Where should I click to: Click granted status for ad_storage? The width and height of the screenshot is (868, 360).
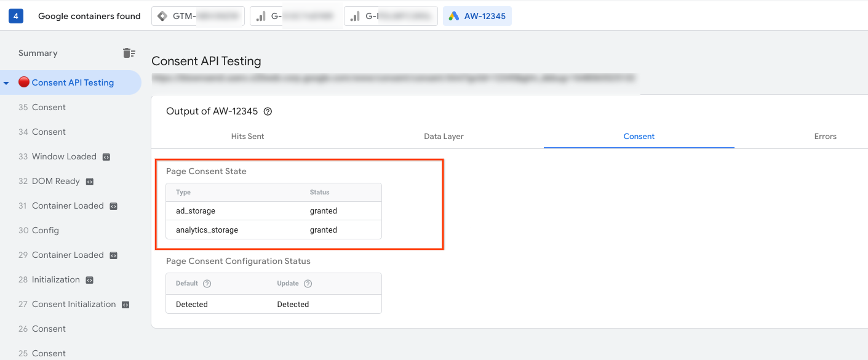point(324,210)
